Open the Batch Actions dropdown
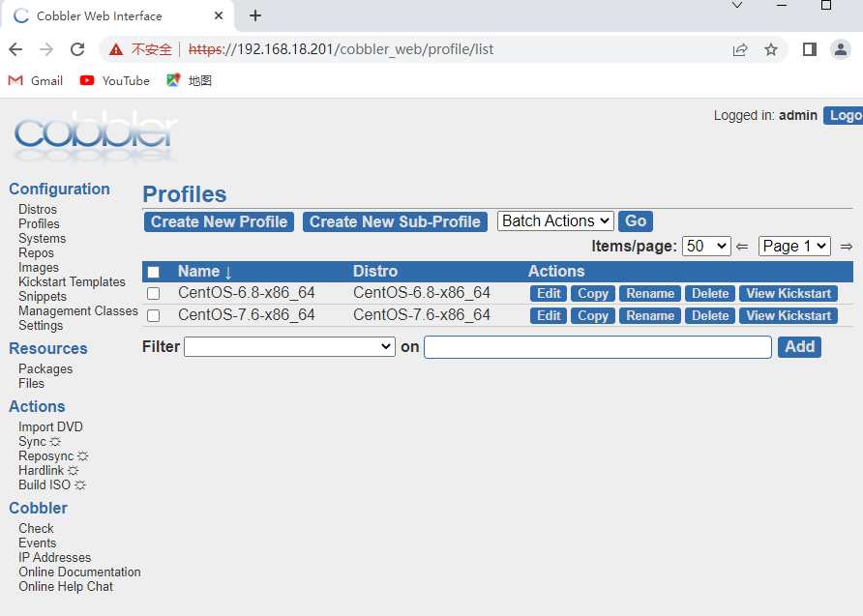863x616 pixels. tap(555, 221)
